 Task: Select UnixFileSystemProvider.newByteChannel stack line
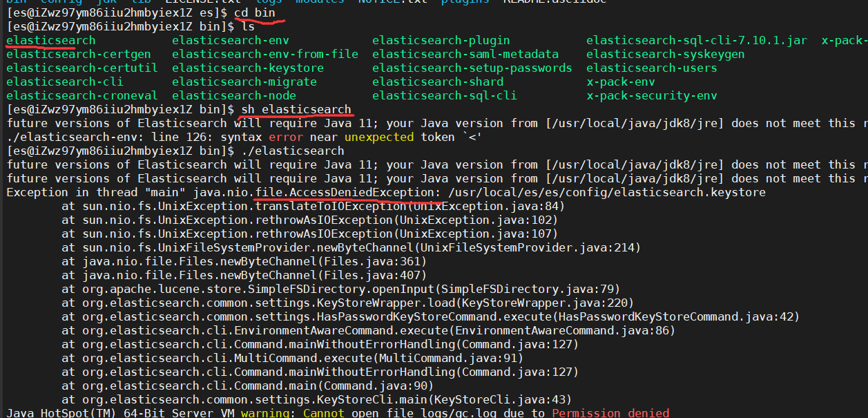tap(351, 247)
